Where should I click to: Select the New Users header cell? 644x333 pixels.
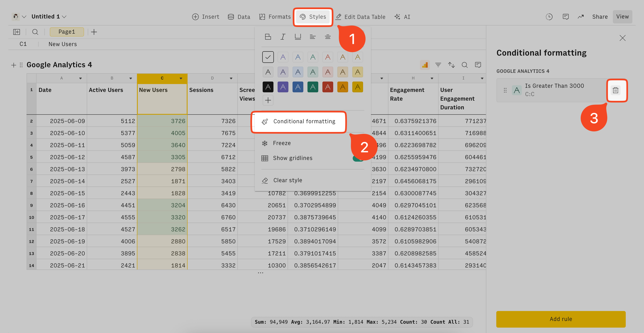coord(162,99)
